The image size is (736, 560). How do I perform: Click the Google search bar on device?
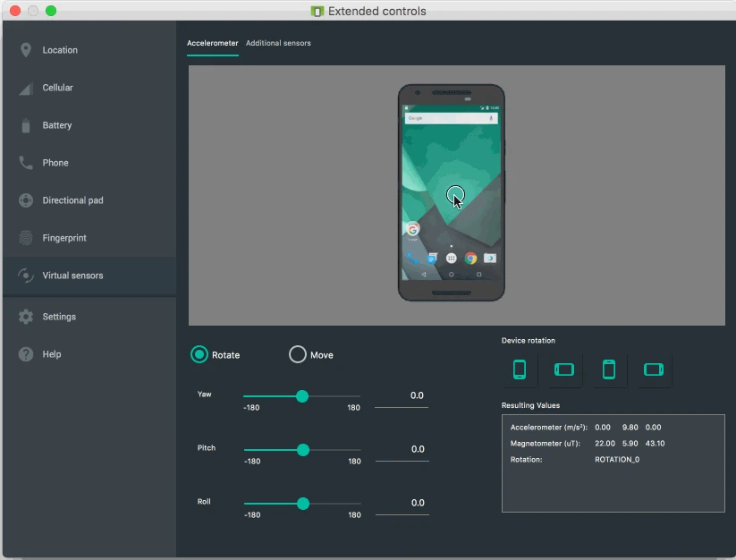click(450, 117)
